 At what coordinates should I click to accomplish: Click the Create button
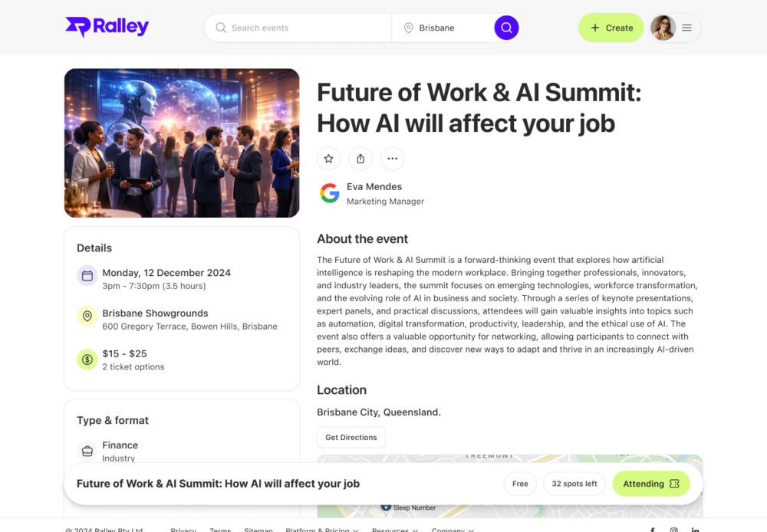[611, 28]
